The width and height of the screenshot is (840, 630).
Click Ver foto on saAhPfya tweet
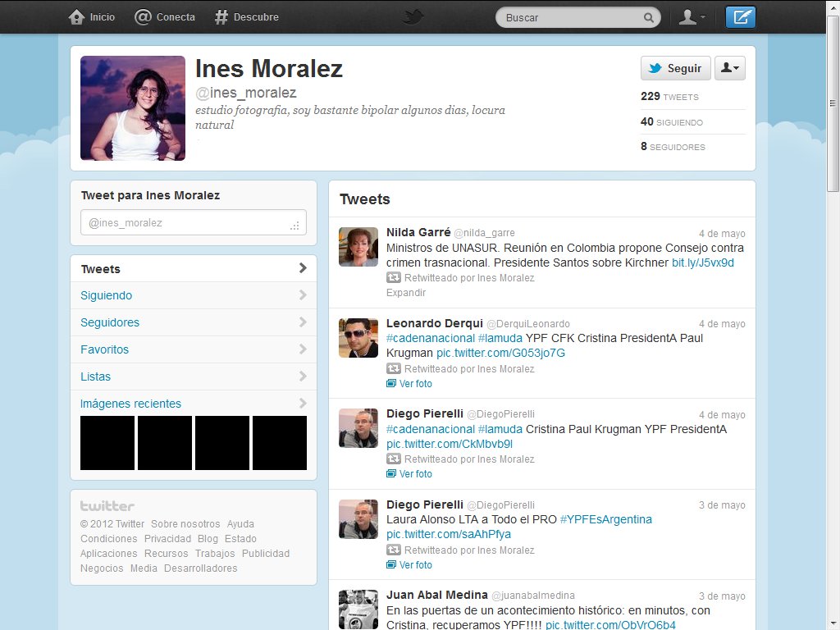[409, 564]
